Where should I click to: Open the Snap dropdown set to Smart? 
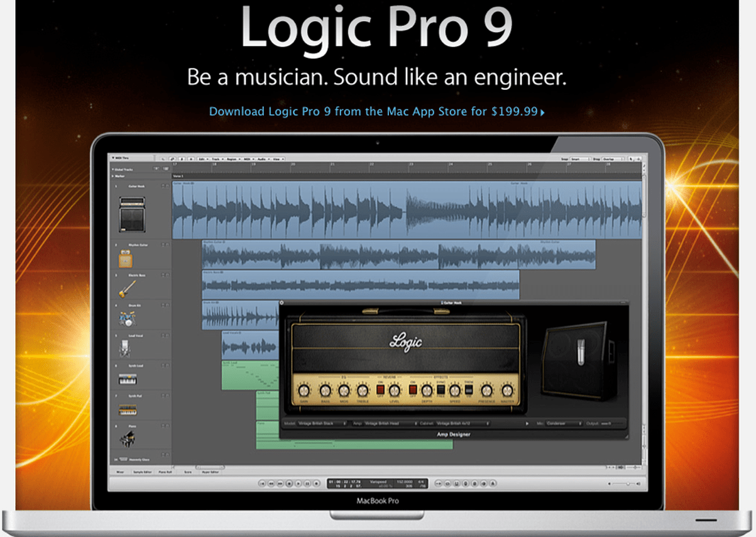[580, 159]
